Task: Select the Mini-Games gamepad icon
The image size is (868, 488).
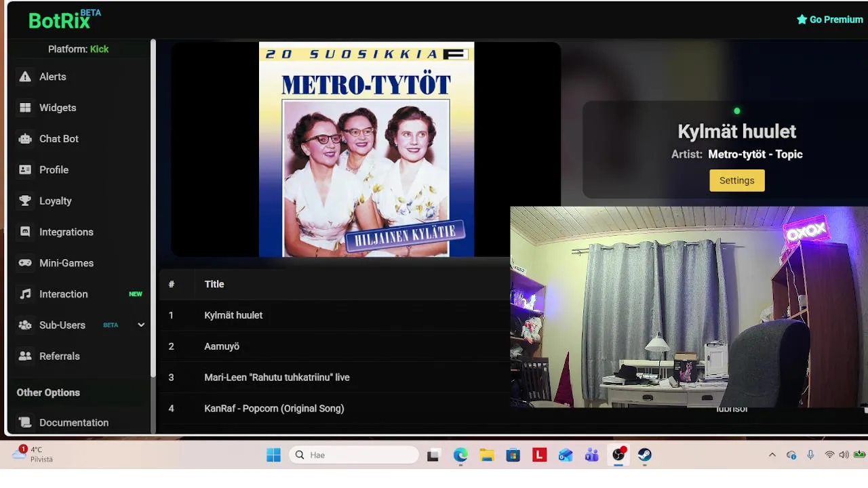Action: pyautogui.click(x=25, y=263)
